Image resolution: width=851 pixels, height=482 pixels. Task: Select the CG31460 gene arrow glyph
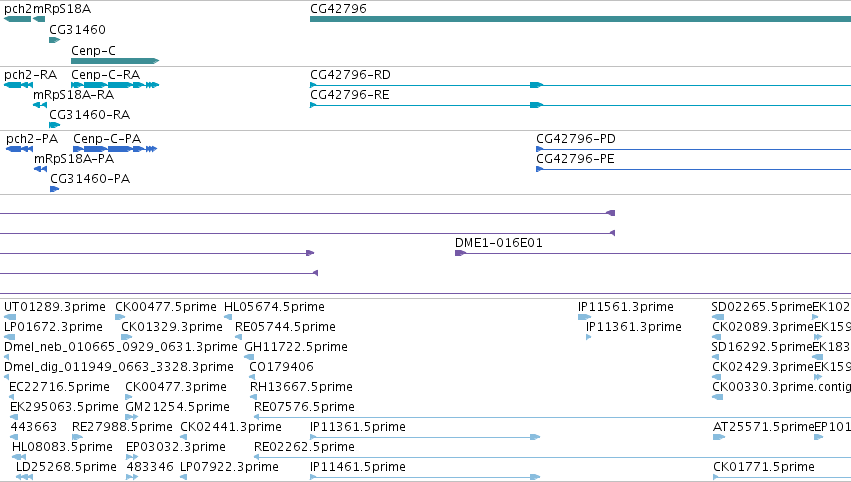click(x=54, y=40)
